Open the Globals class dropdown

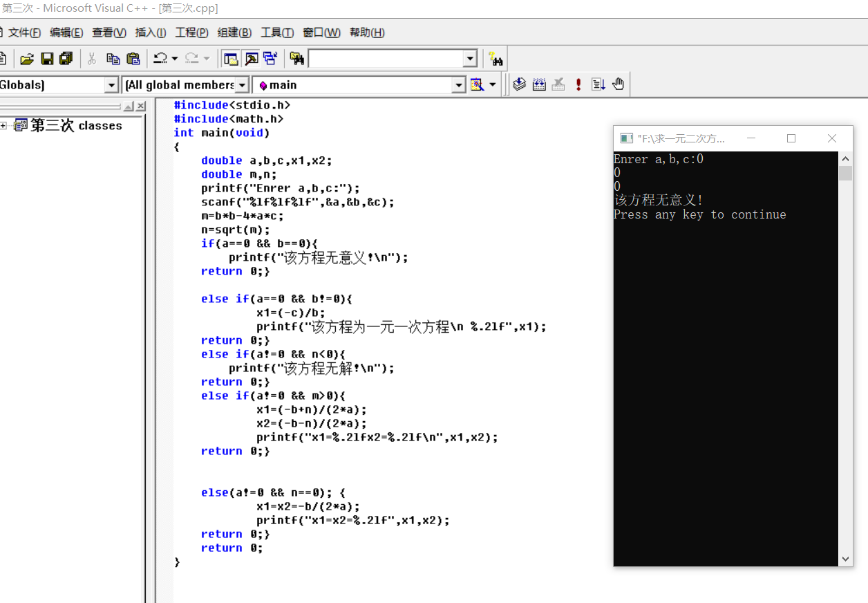(x=111, y=85)
